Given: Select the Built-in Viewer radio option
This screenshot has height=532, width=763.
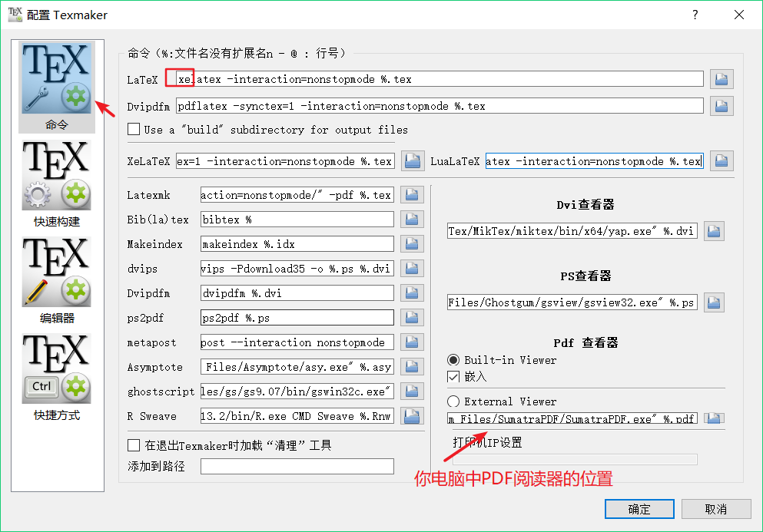Looking at the screenshot, I should [x=453, y=360].
